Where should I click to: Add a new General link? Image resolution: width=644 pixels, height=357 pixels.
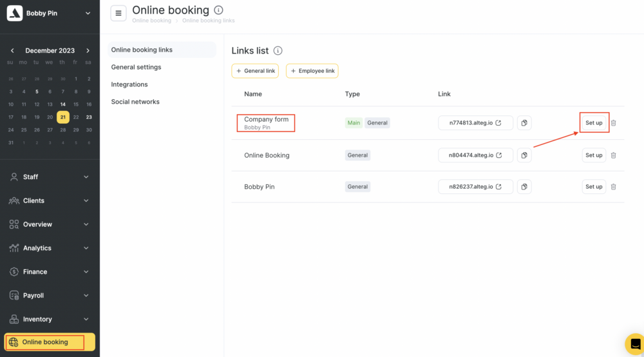[x=255, y=71]
